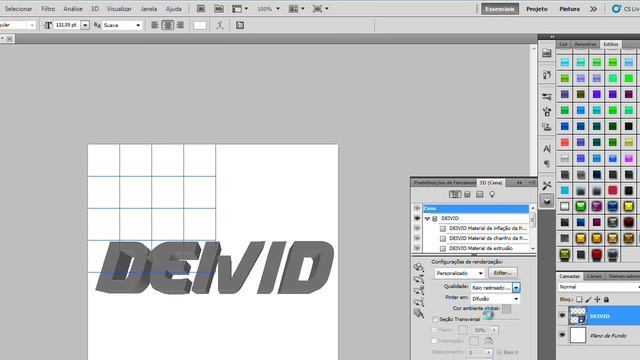Open the Brush presets dock icon
Viewport: 640px width, 360px height.
tap(547, 96)
